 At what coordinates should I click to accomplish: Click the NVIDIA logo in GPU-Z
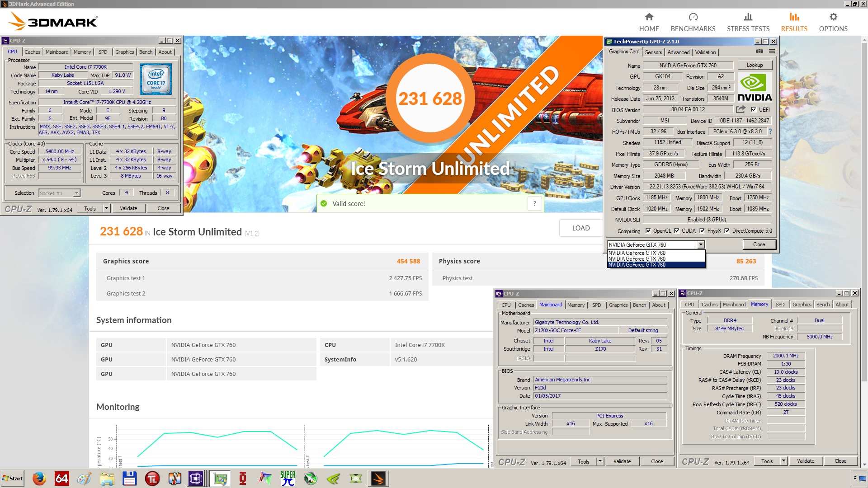coord(755,87)
